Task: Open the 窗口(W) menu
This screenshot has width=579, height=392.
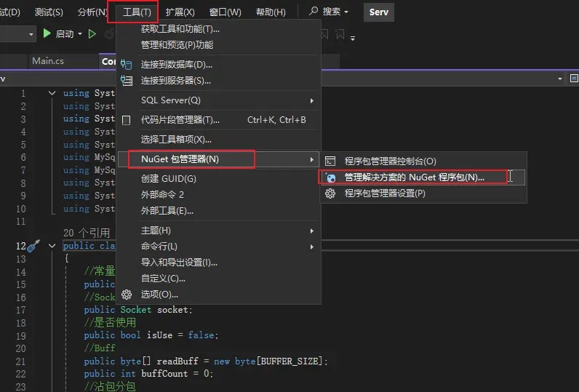Action: (x=225, y=12)
